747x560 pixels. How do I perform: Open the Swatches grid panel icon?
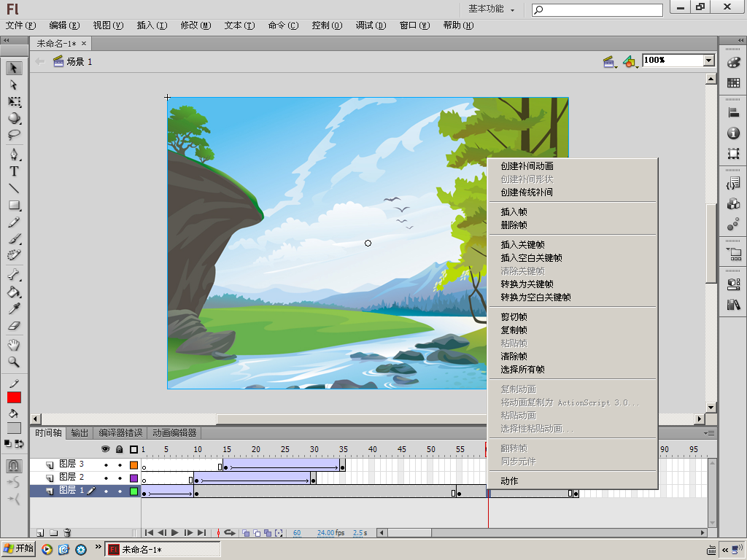point(734,83)
